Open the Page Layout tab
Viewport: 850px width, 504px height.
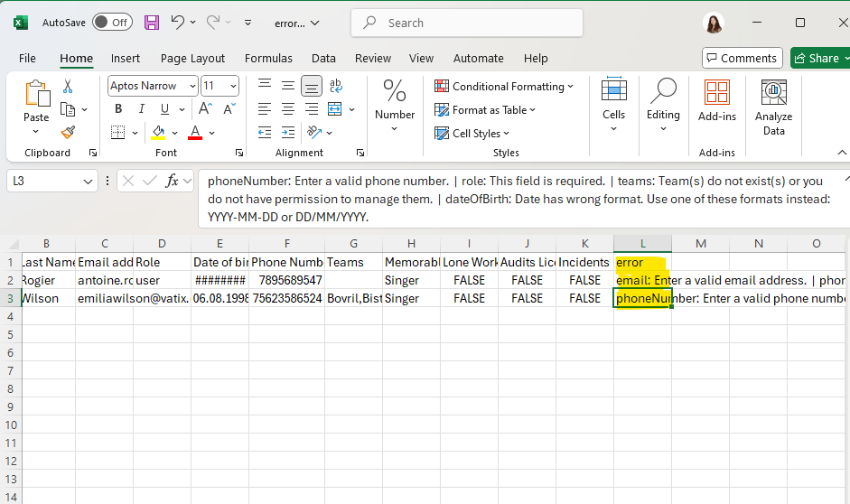tap(192, 58)
